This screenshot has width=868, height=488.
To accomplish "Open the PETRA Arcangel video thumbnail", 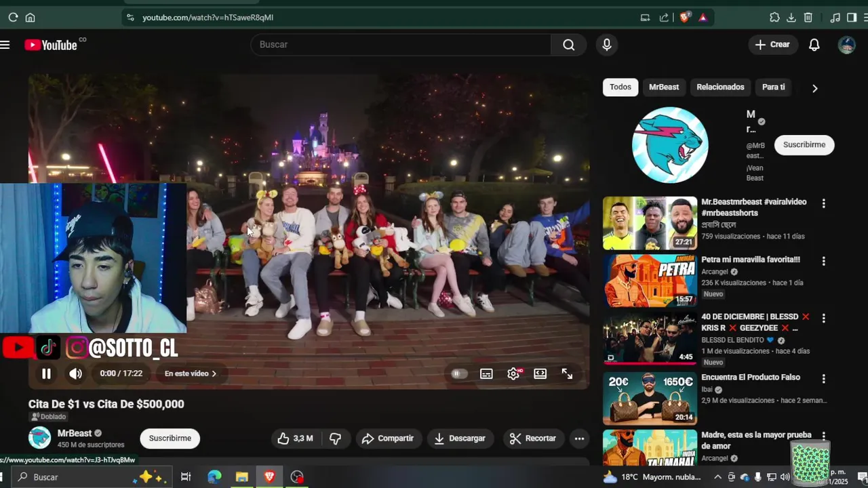I will click(650, 281).
